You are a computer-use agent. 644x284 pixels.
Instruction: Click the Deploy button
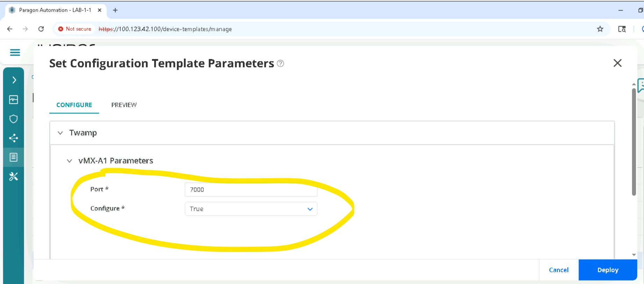point(608,270)
